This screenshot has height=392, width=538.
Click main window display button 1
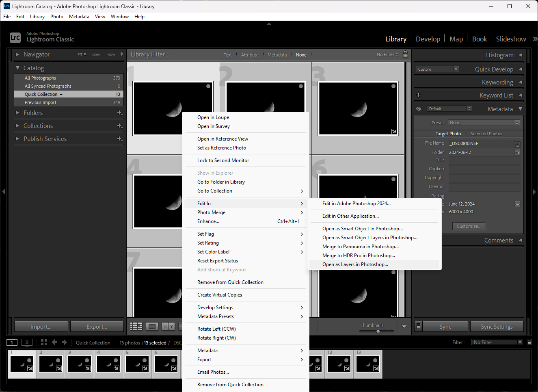[12, 342]
